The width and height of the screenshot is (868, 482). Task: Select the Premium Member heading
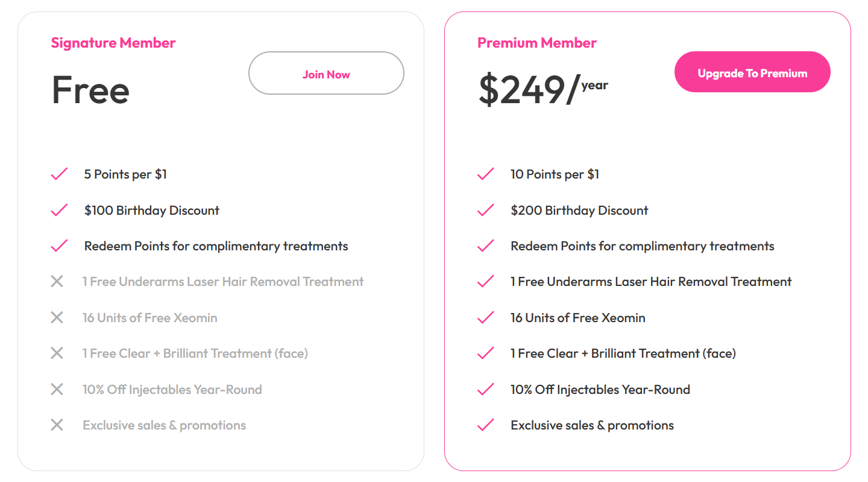pos(537,42)
